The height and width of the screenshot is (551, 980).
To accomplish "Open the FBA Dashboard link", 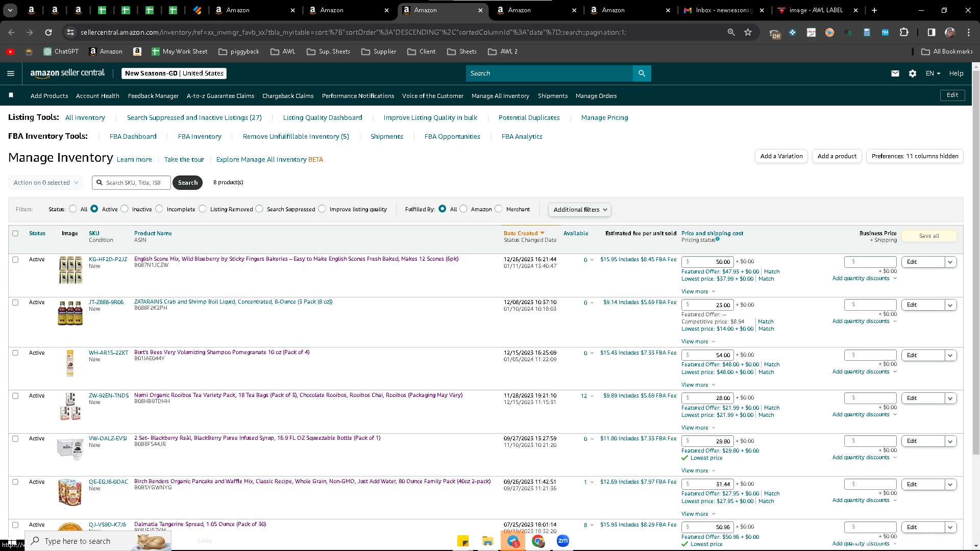I will pyautogui.click(x=133, y=136).
